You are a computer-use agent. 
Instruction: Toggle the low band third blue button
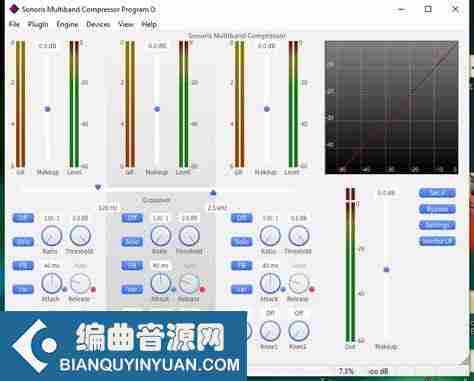tap(23, 266)
